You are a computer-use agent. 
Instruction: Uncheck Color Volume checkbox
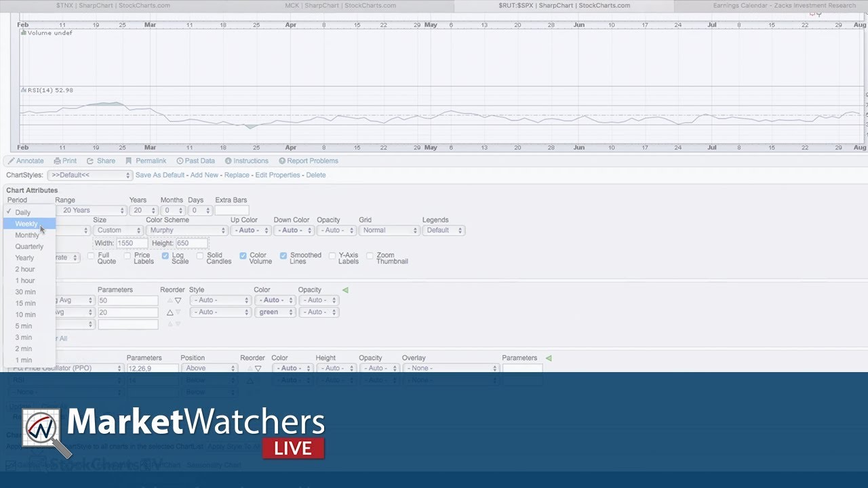[x=243, y=256]
